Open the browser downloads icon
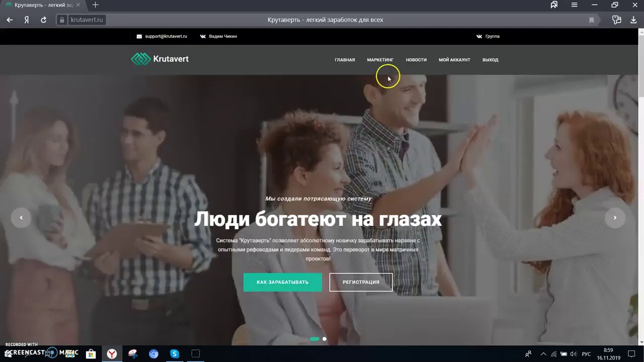Viewport: 644px width, 362px height. click(633, 20)
